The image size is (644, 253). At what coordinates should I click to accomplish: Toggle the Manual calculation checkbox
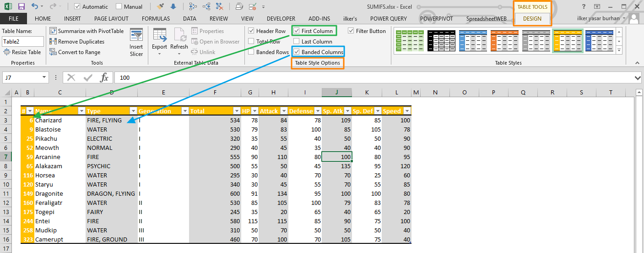pyautogui.click(x=119, y=6)
